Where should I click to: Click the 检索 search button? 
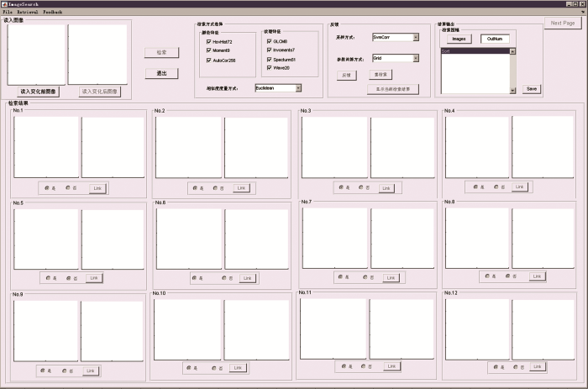click(x=161, y=53)
